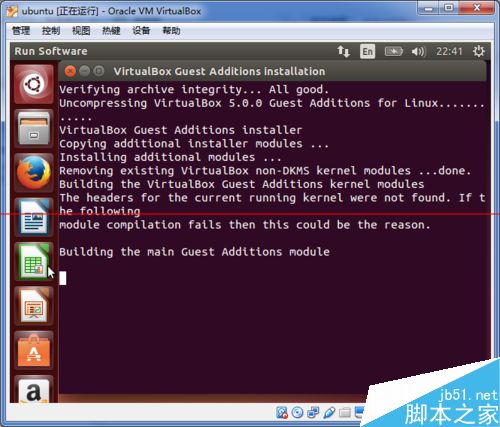Open the system gear session menu
The width and height of the screenshot is (500, 427).
point(479,52)
